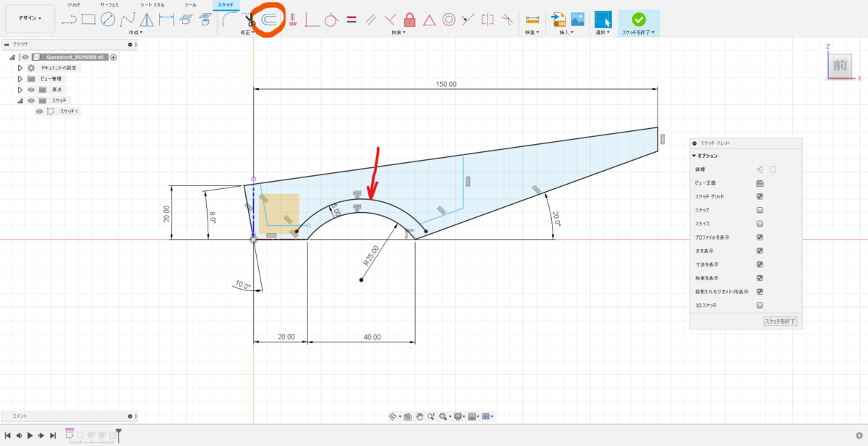868x446 pixels.
Task: Toggle the 拘束を表示 checkbox
Action: pos(759,278)
